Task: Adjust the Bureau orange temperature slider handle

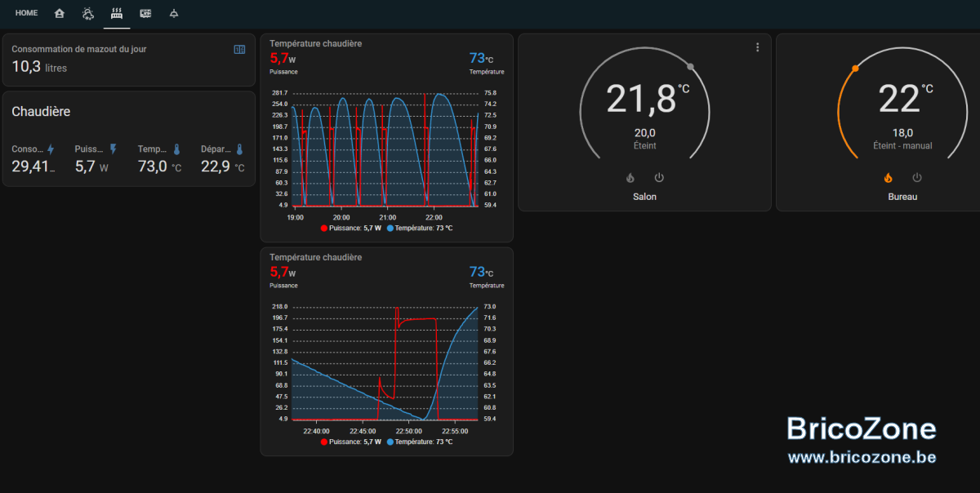Action: tap(855, 68)
